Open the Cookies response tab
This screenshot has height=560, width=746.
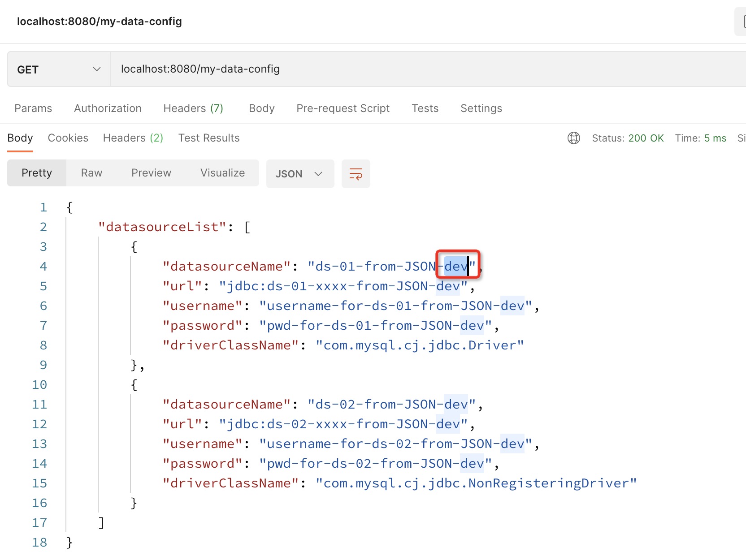68,138
